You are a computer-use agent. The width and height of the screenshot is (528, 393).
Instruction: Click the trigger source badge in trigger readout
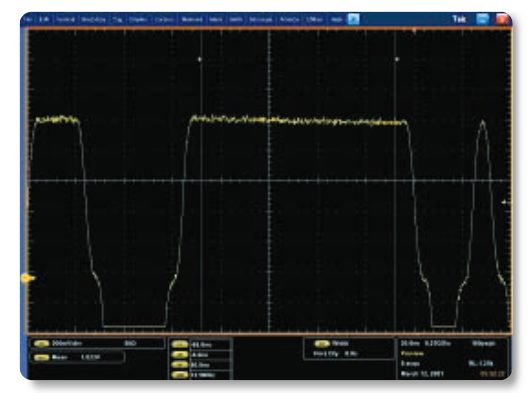pos(322,343)
